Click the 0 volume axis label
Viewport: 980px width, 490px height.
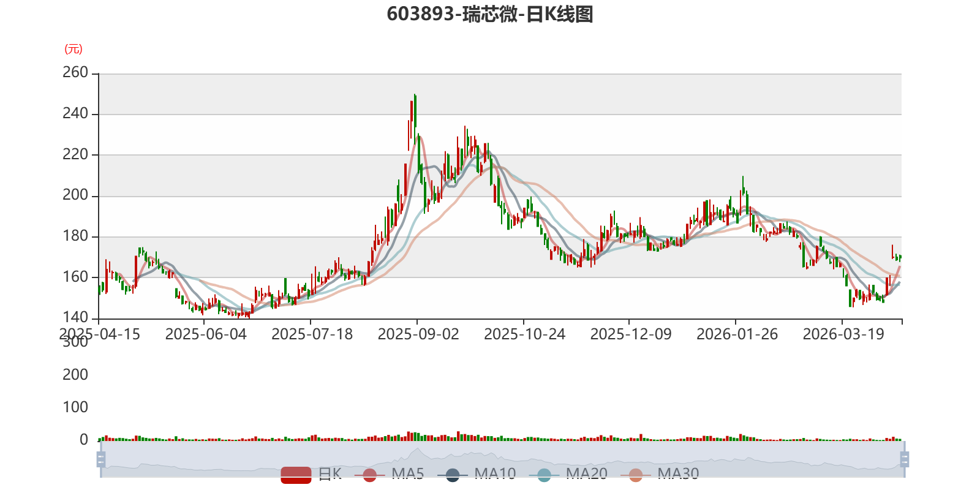[84, 440]
